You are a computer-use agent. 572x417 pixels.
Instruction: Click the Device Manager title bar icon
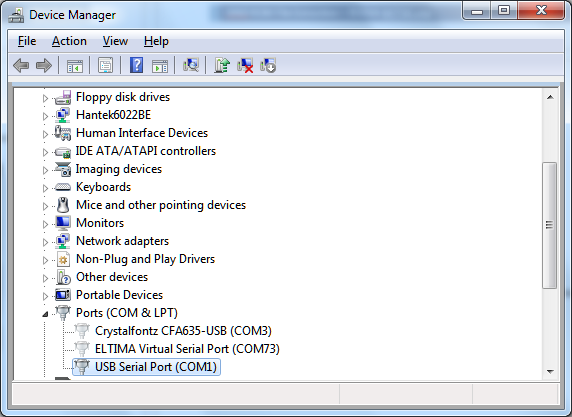pyautogui.click(x=16, y=15)
